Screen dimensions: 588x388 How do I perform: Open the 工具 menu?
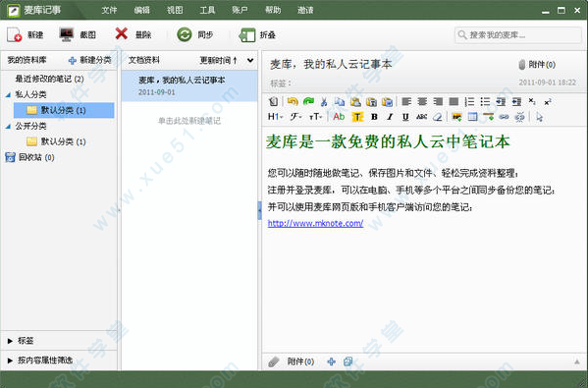[207, 10]
